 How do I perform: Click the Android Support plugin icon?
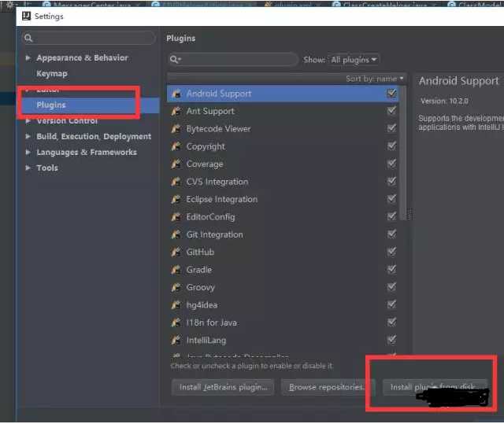(176, 94)
